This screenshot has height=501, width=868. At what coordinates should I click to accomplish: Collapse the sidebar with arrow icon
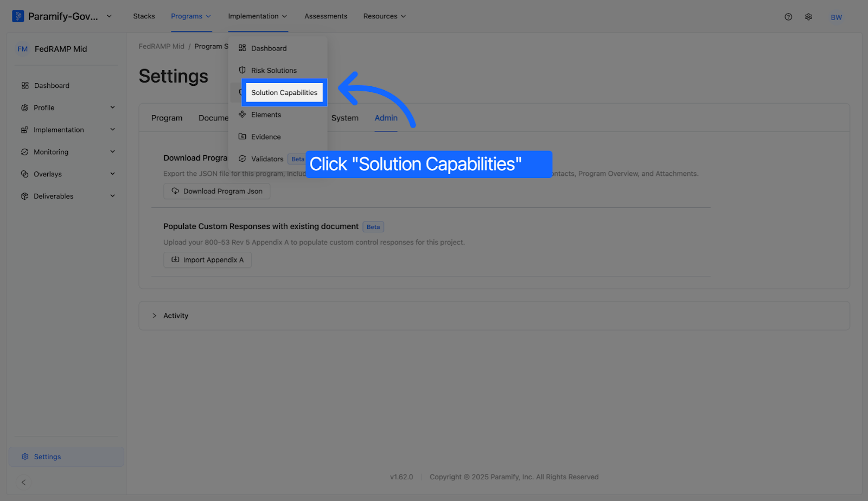(23, 483)
